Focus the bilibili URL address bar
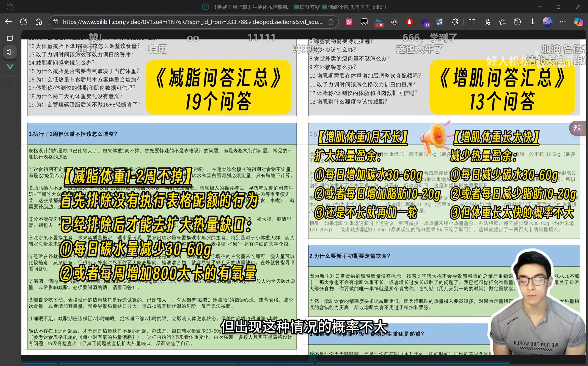588x366 pixels. (192, 22)
